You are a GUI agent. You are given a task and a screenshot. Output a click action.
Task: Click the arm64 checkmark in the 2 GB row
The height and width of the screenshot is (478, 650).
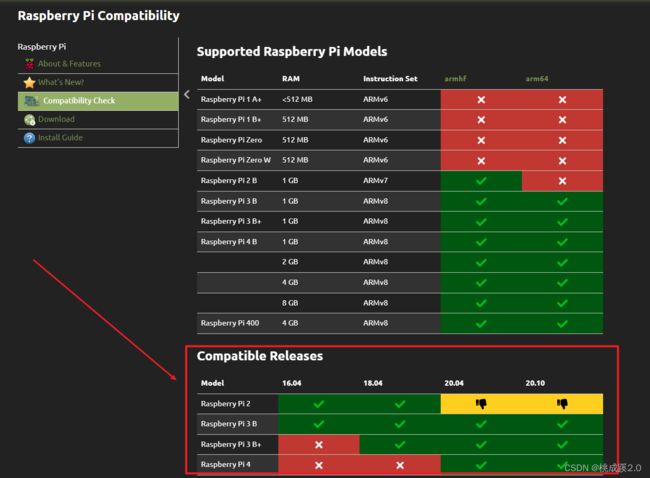click(562, 262)
